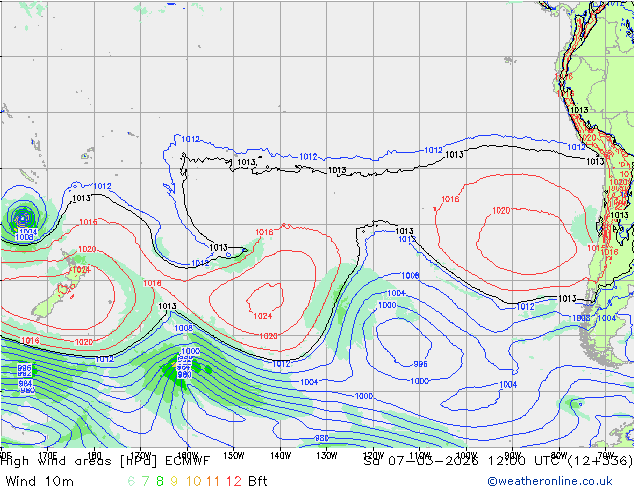Viewport: 634px width, 490px height.
Task: Click the 1016 label on the central high's outer contour
Action: click(264, 232)
